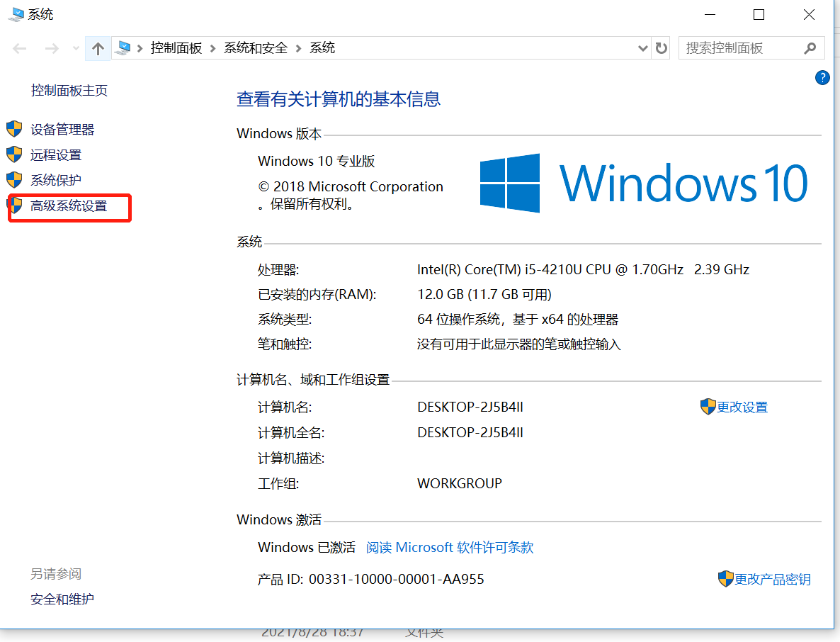Select 控制面板 in the breadcrumb path
840x642 pixels.
tap(176, 48)
